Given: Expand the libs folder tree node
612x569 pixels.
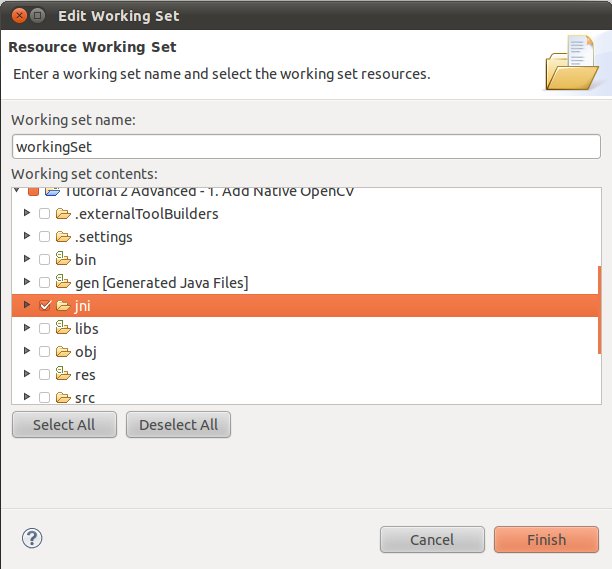Looking at the screenshot, I should pyautogui.click(x=26, y=329).
